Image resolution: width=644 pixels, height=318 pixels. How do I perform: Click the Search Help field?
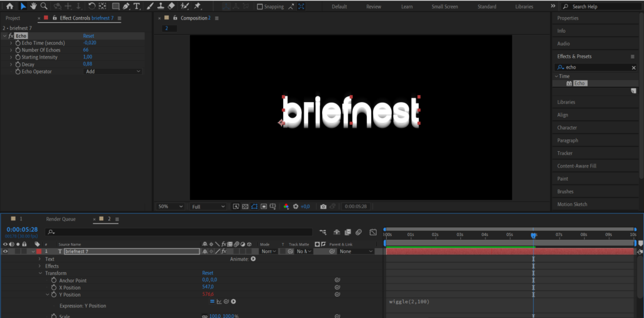click(601, 6)
